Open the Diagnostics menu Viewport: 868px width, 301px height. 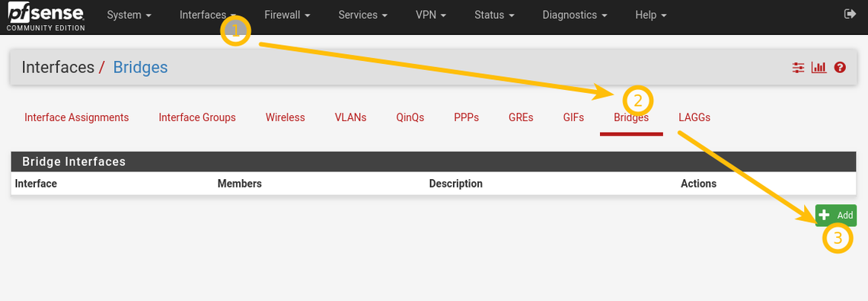(x=575, y=15)
